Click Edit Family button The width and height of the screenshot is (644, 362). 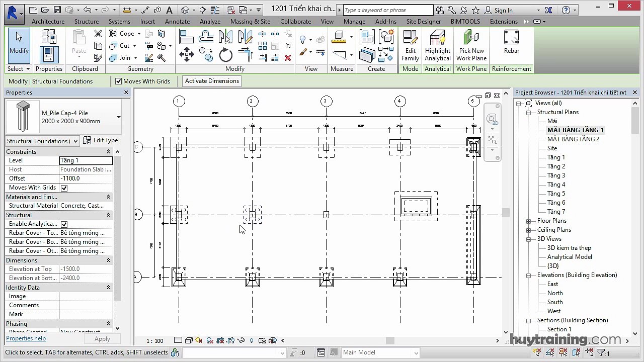pos(410,45)
